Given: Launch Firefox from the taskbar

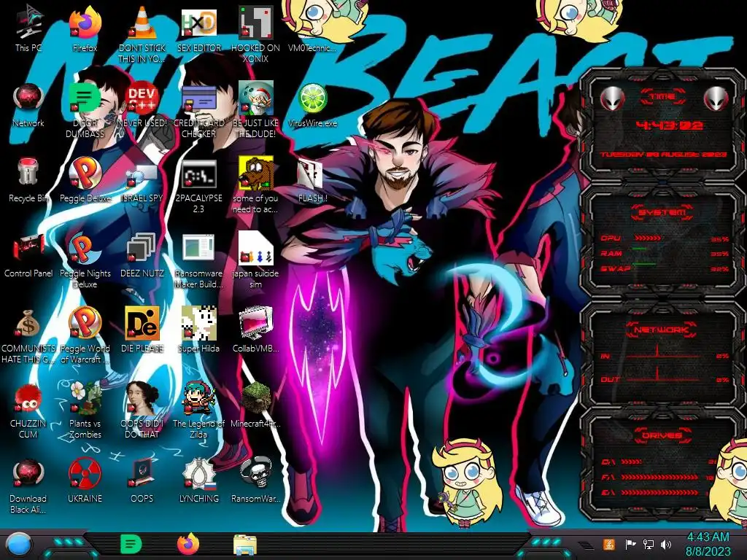Looking at the screenshot, I should click(x=188, y=544).
